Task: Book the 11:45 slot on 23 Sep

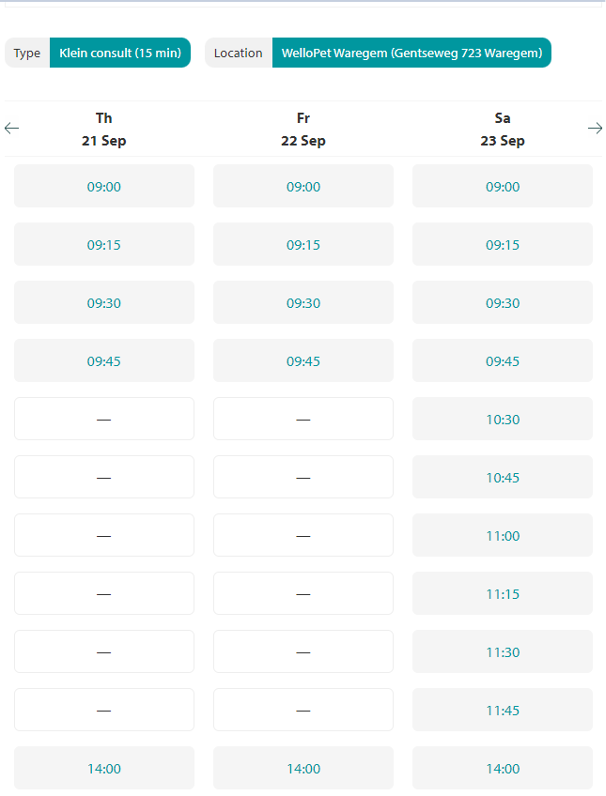Action: [x=502, y=710]
